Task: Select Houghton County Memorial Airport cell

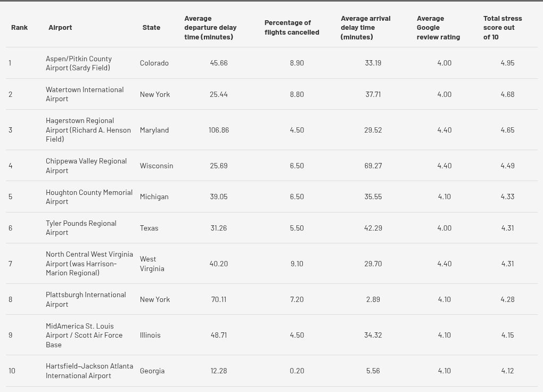Action: 89,197
